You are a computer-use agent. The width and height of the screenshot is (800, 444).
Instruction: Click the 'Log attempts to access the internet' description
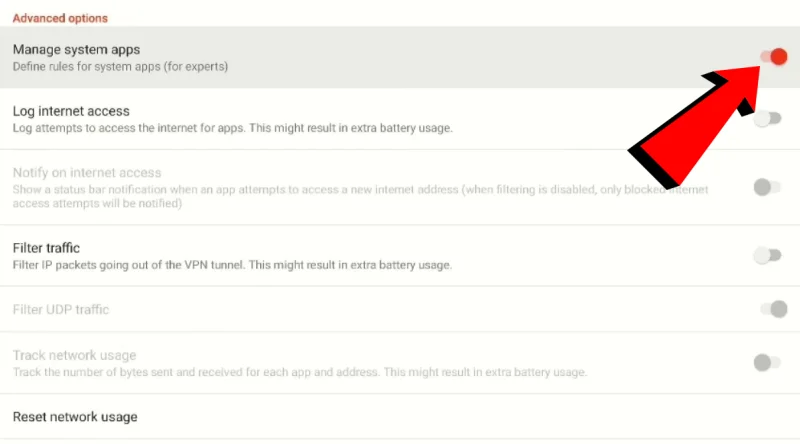coord(232,128)
